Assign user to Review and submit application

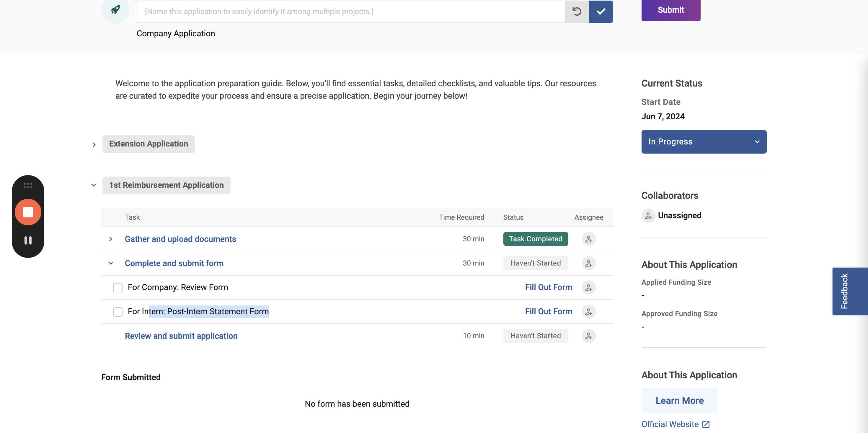pos(589,336)
